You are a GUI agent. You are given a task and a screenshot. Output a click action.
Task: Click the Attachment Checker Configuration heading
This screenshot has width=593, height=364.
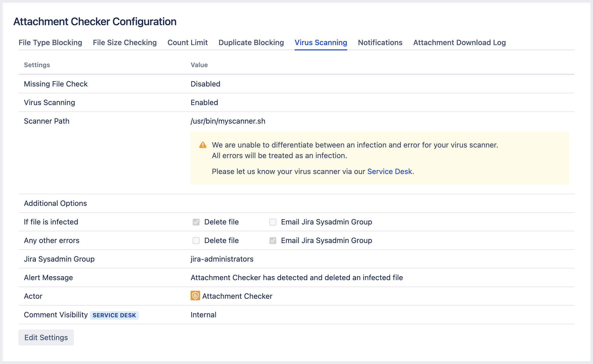95,21
